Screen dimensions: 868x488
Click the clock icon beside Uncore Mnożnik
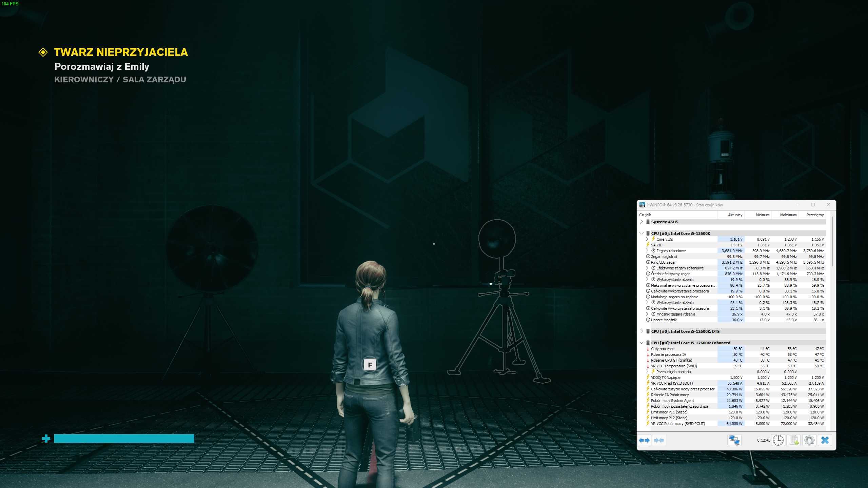click(648, 320)
